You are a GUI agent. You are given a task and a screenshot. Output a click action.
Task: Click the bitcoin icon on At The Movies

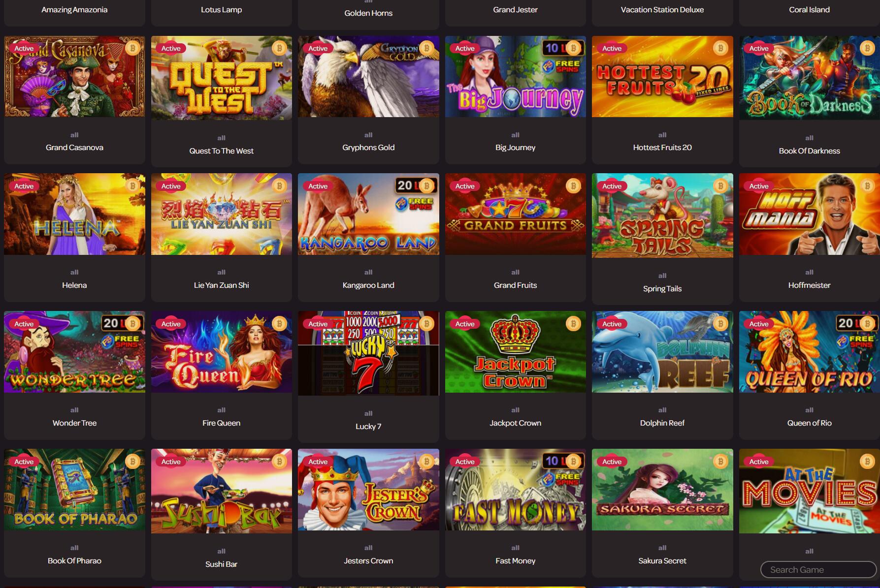[867, 462]
